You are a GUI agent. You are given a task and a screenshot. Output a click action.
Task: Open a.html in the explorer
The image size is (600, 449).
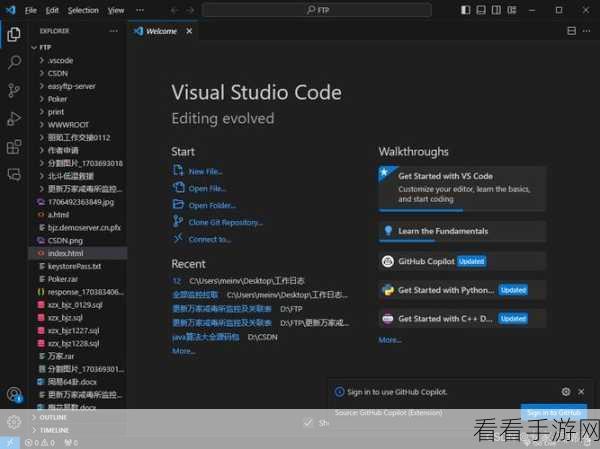(x=78, y=215)
